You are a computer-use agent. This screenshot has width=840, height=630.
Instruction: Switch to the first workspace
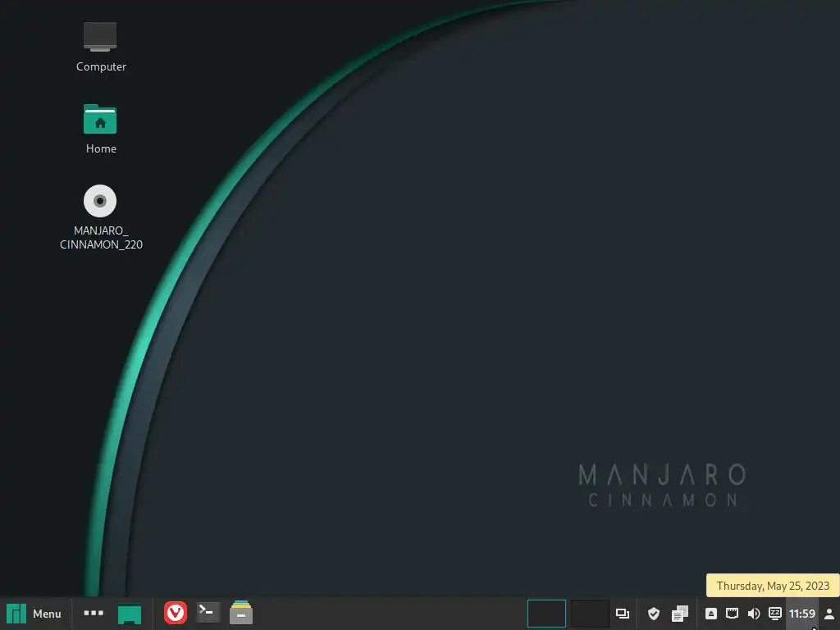pyautogui.click(x=547, y=614)
